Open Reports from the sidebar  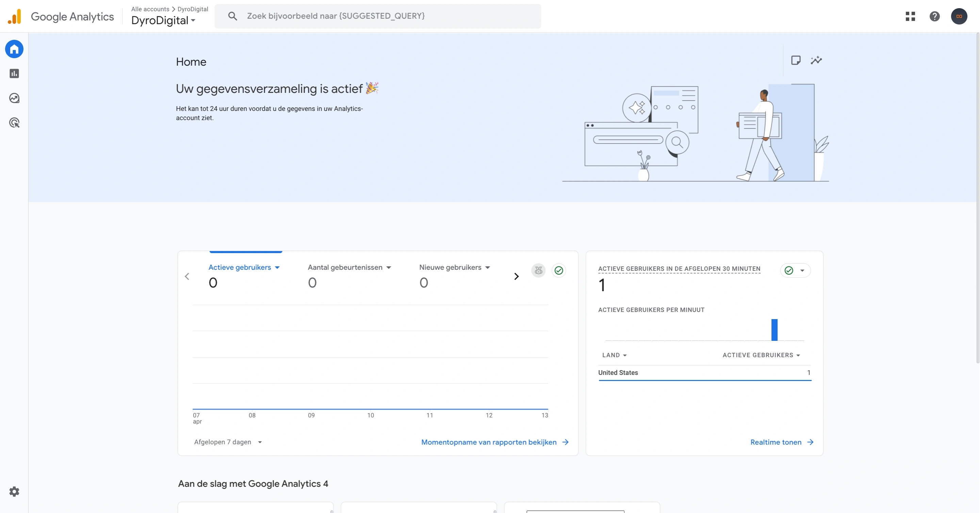[14, 73]
